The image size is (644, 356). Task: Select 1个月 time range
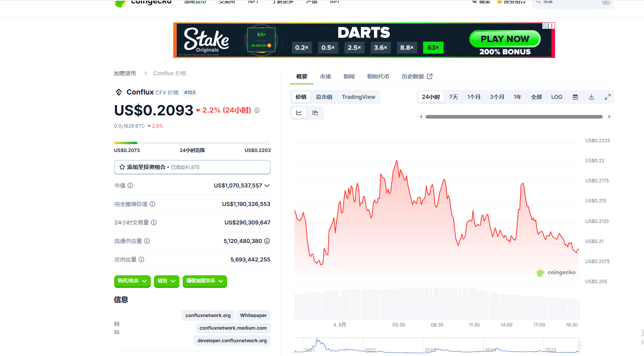[x=474, y=97]
